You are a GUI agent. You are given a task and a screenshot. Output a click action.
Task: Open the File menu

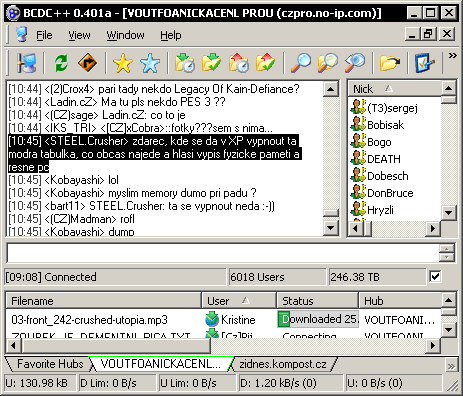coord(44,35)
